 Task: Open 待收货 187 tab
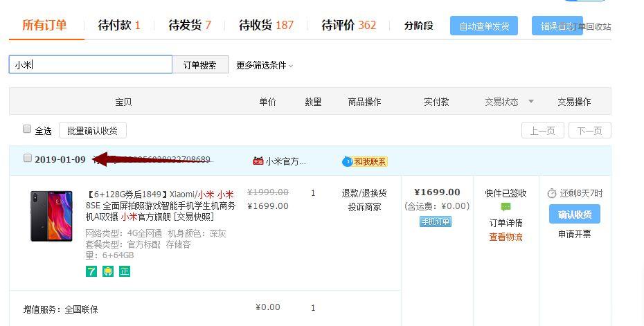266,26
